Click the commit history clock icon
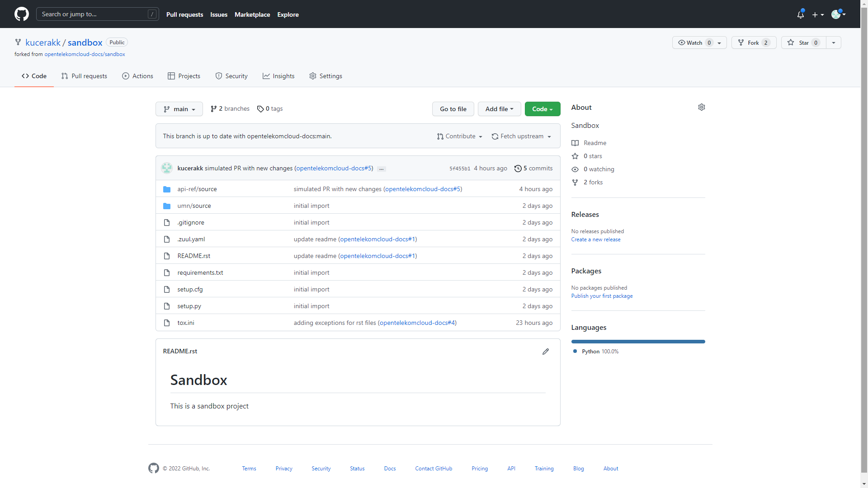Screen dimensions: 868x488 (518, 169)
